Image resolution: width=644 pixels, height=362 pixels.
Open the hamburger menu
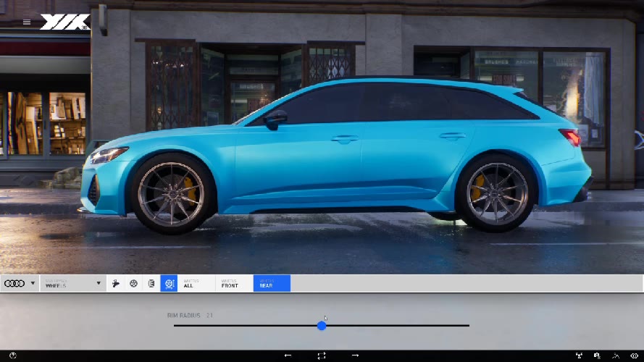[27, 22]
